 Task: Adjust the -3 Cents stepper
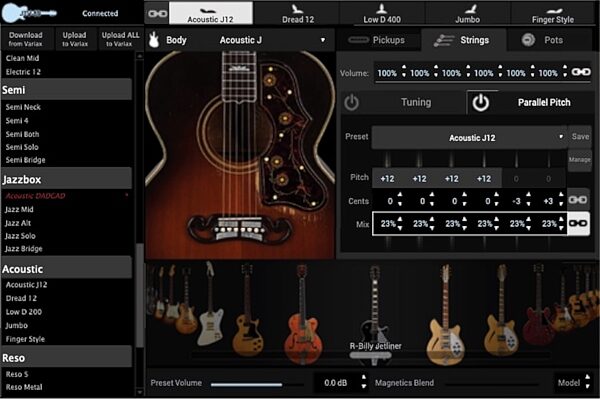click(x=528, y=199)
